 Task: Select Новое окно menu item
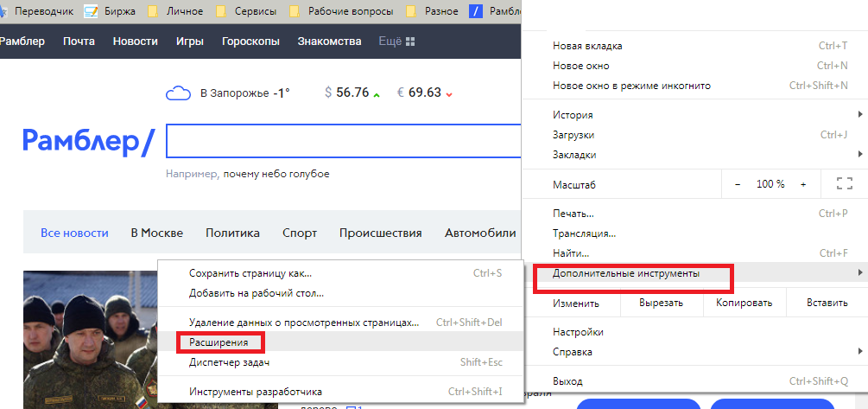click(x=694, y=66)
